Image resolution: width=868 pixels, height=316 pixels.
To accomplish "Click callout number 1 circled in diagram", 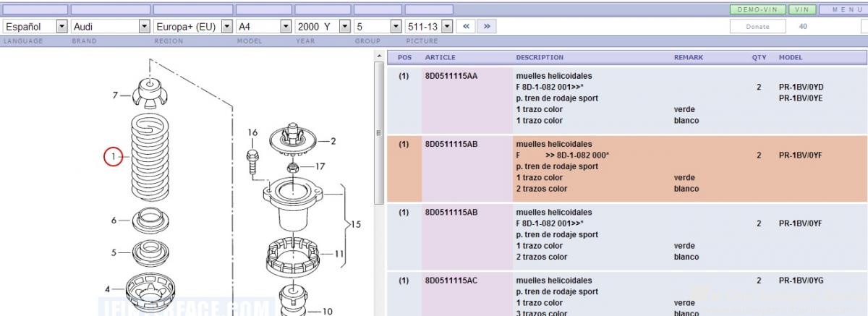I will click(113, 155).
